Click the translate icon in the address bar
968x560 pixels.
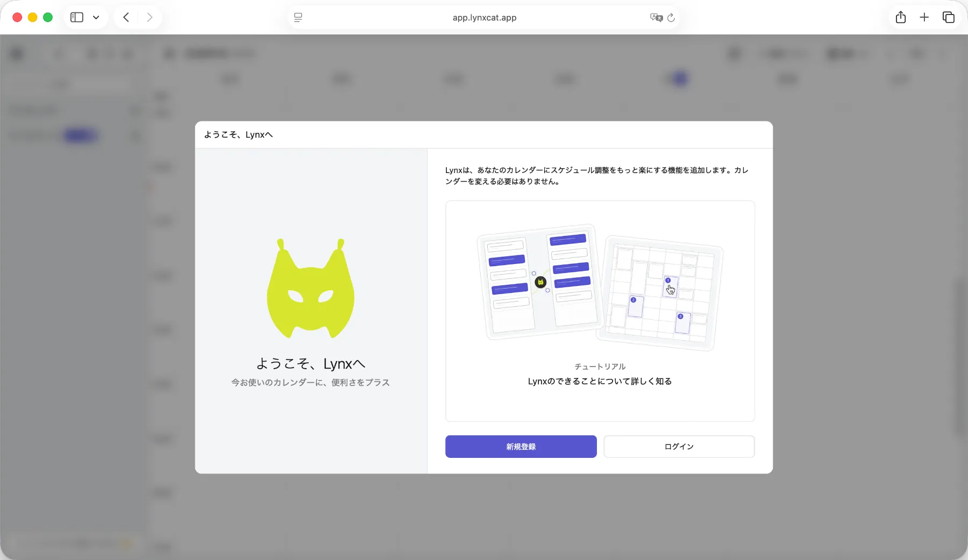656,17
